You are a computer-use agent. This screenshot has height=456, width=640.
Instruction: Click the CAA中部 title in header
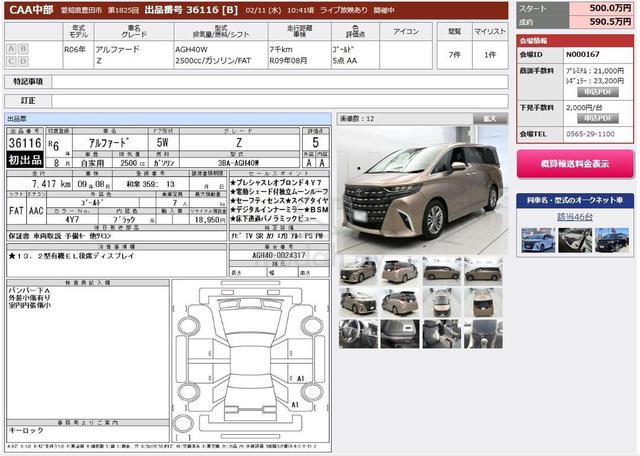pyautogui.click(x=31, y=10)
